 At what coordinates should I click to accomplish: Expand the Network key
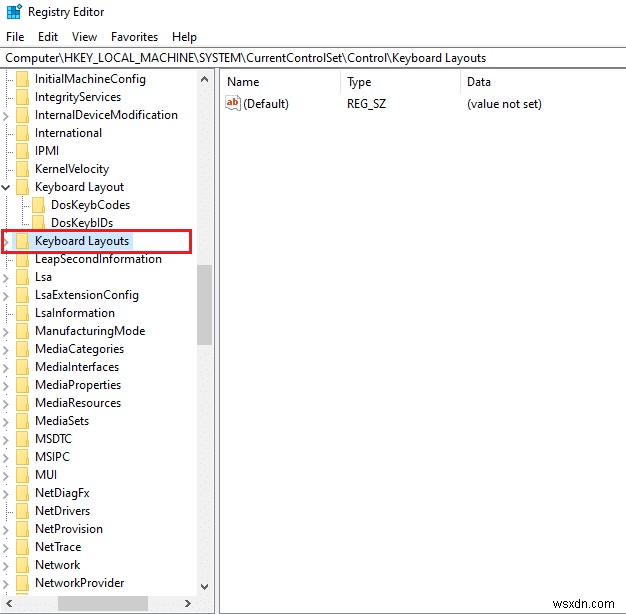point(6,566)
